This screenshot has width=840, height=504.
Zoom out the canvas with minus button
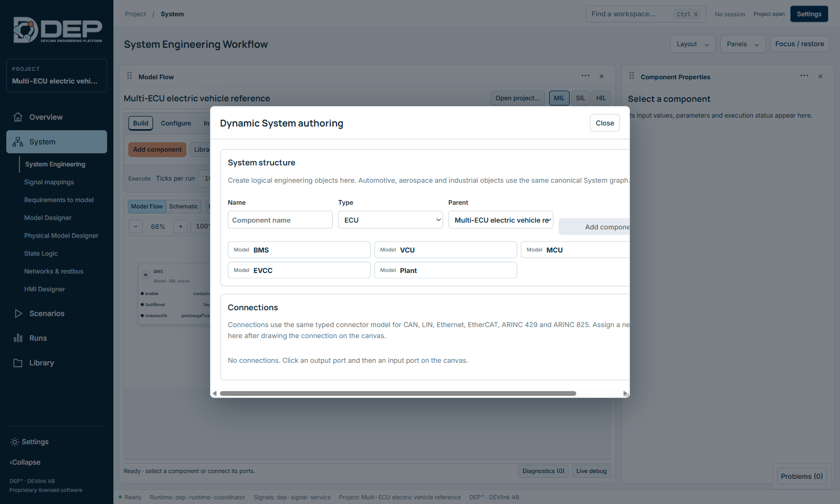tap(135, 227)
